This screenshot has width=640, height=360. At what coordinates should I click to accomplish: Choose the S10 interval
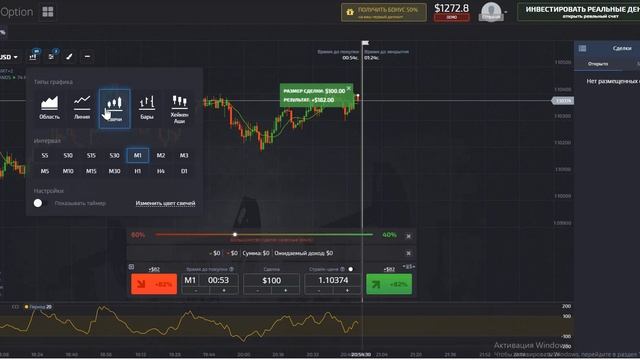point(68,156)
